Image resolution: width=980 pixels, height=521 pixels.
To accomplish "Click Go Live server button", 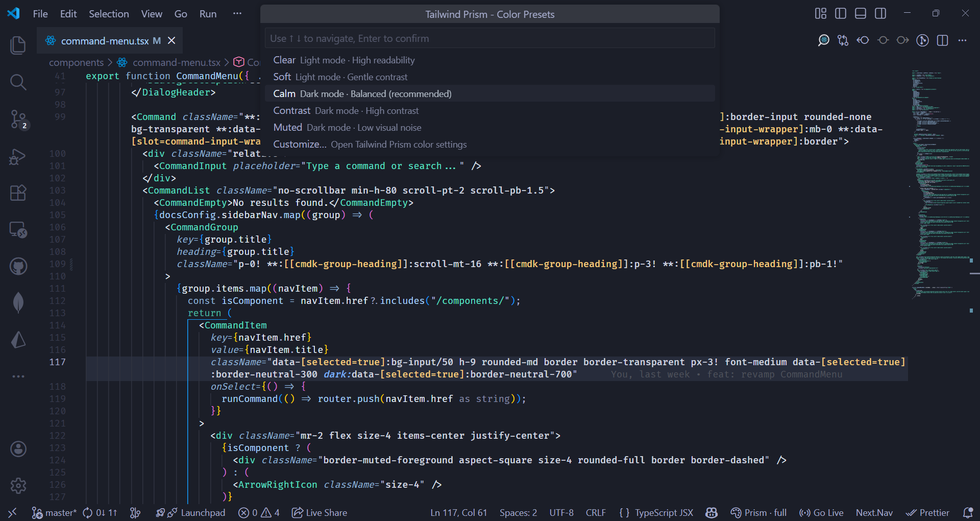I will click(x=821, y=512).
